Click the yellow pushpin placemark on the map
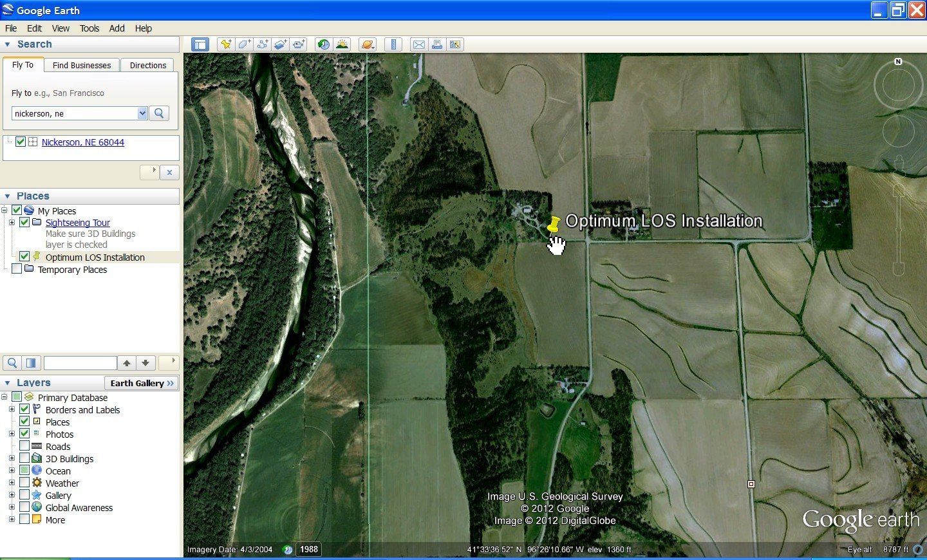Viewport: 927px width, 560px height. tap(553, 225)
